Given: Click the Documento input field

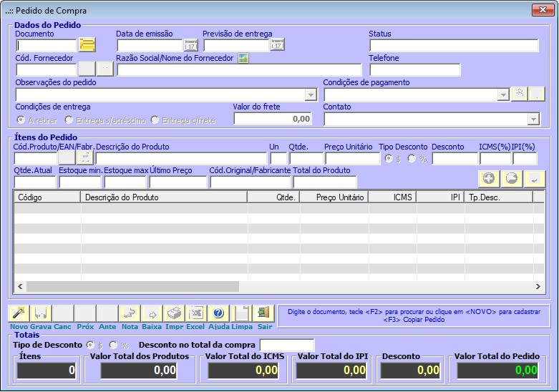Looking at the screenshot, I should [47, 45].
